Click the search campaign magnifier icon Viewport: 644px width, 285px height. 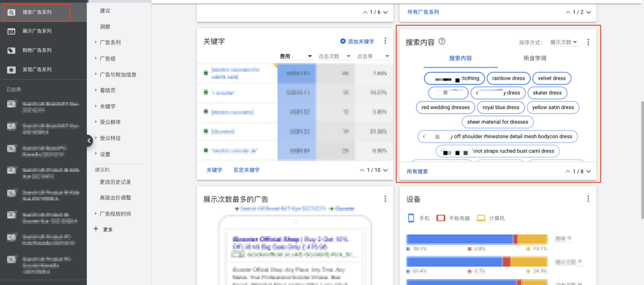pos(12,13)
